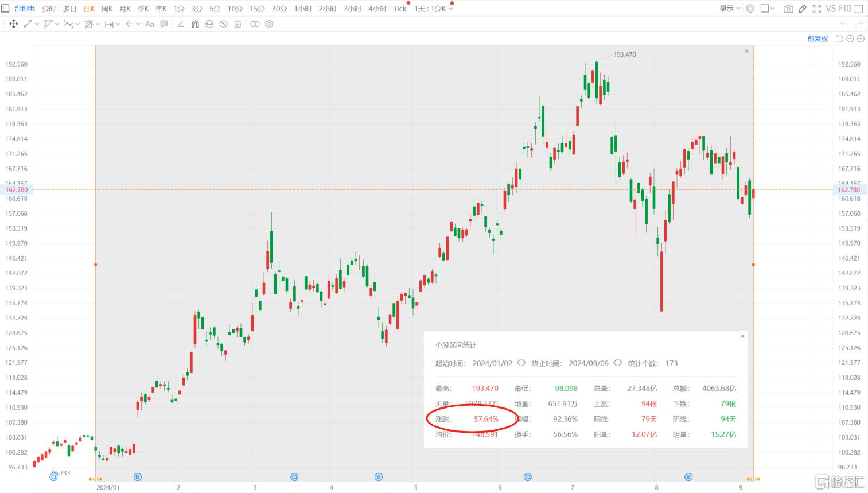This screenshot has width=868, height=493.
Task: Select the trend line drawing tool
Action: coord(28,24)
